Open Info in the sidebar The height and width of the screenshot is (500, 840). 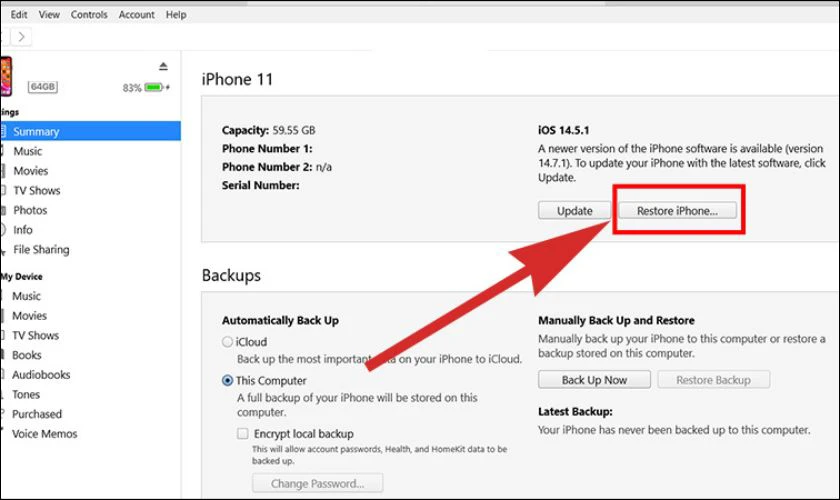23,230
